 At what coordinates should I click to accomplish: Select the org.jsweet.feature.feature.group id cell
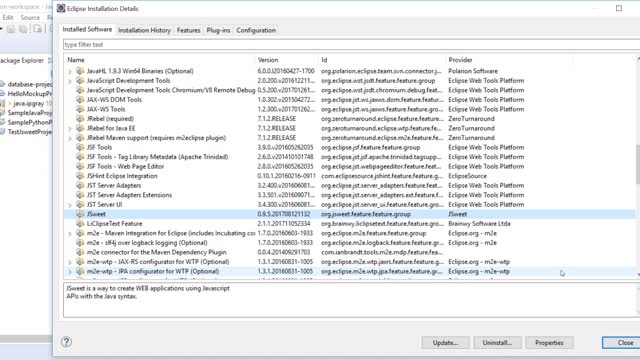pyautogui.click(x=366, y=214)
